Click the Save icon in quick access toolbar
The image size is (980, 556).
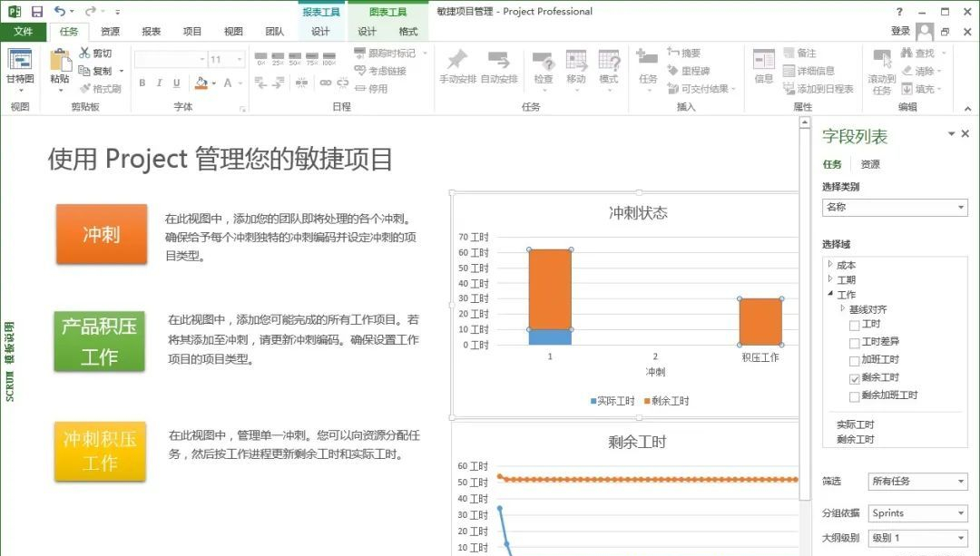[37, 11]
